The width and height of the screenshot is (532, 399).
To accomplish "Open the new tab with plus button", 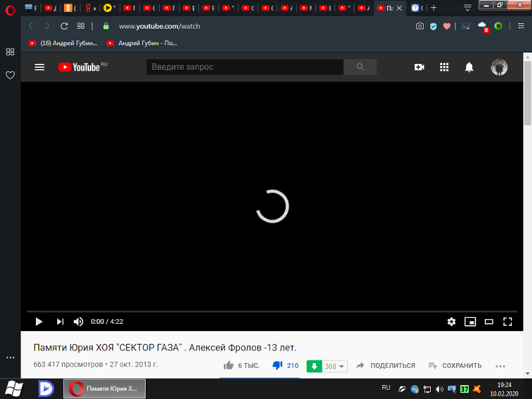I will pyautogui.click(x=434, y=8).
